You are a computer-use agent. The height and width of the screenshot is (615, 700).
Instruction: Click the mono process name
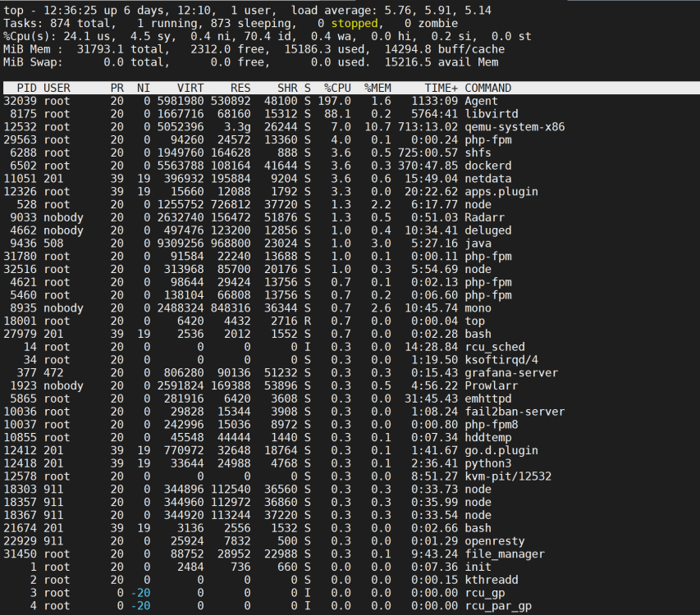[x=478, y=307]
